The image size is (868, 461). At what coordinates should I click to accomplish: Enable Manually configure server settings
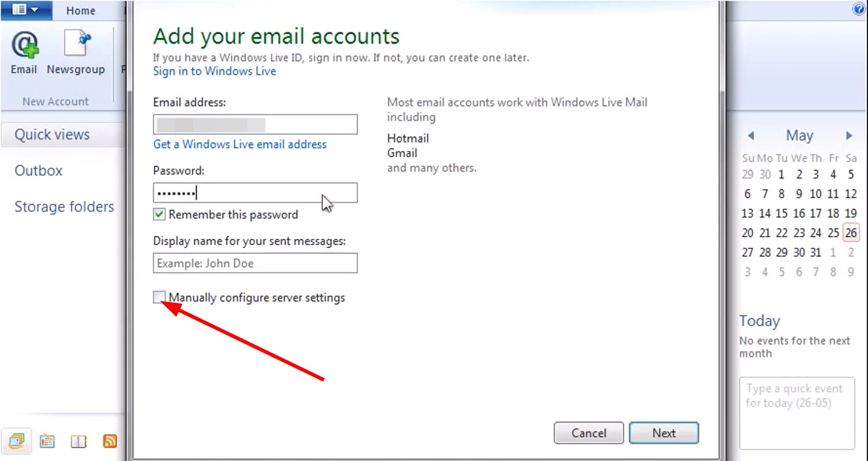pos(159,297)
